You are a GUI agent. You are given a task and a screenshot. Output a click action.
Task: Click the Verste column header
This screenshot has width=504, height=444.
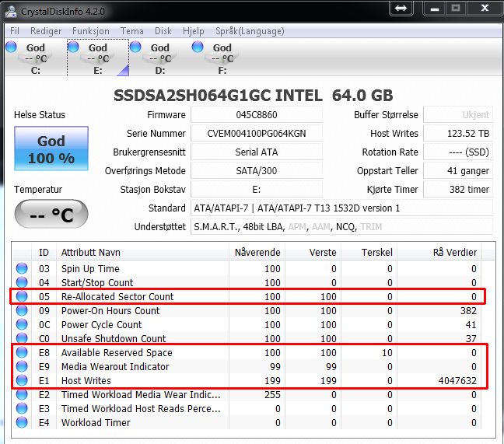313,252
